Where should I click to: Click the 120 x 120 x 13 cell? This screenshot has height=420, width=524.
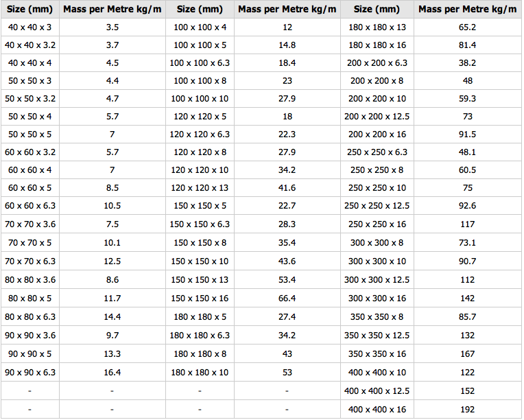(200, 188)
